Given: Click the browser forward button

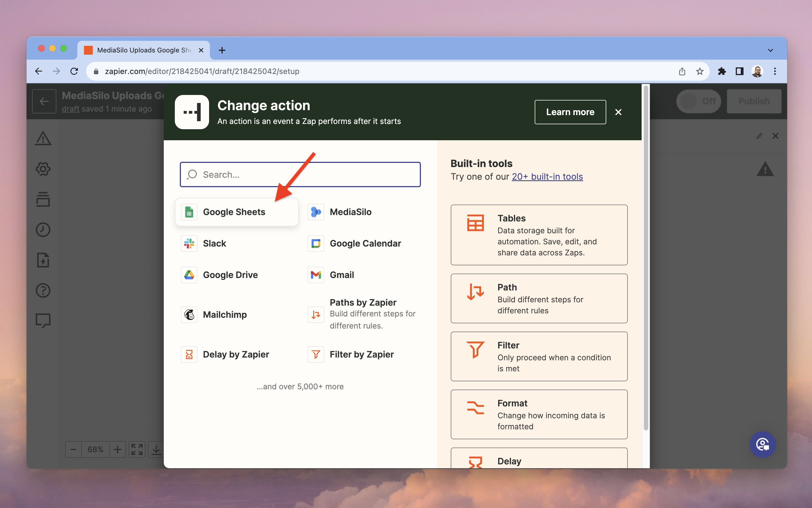Looking at the screenshot, I should click(56, 71).
